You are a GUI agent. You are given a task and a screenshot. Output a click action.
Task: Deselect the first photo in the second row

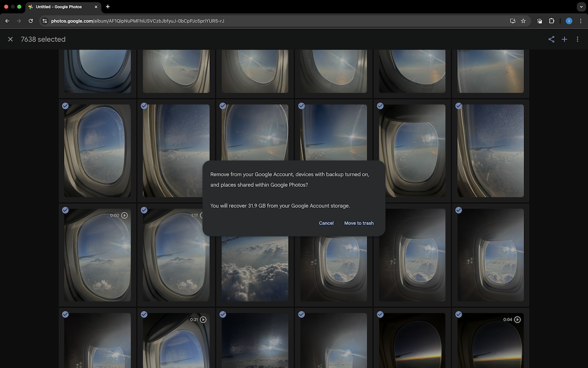(65, 106)
